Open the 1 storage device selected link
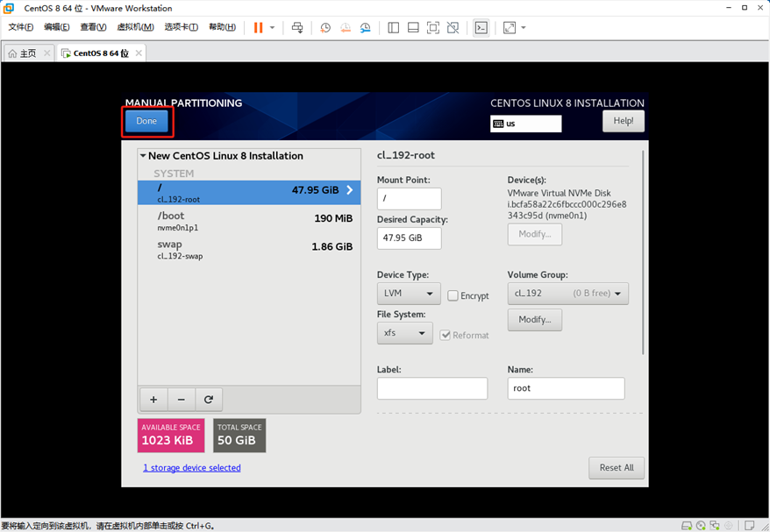This screenshot has width=770, height=532. (192, 468)
